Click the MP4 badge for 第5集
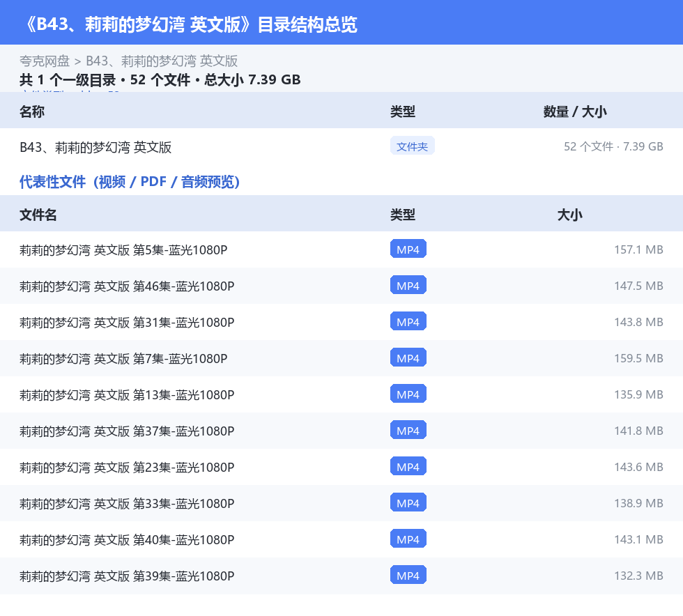The width and height of the screenshot is (683, 616). (x=408, y=249)
